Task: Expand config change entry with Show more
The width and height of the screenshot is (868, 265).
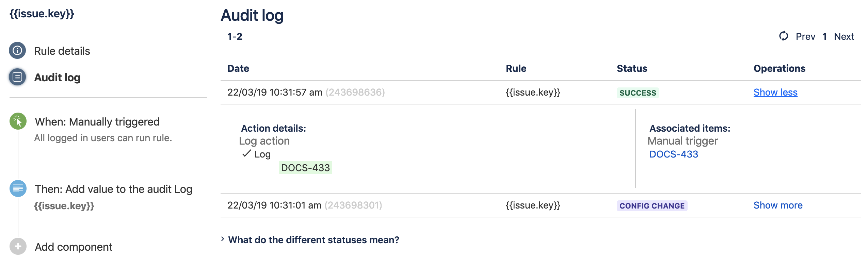Action: pos(778,205)
